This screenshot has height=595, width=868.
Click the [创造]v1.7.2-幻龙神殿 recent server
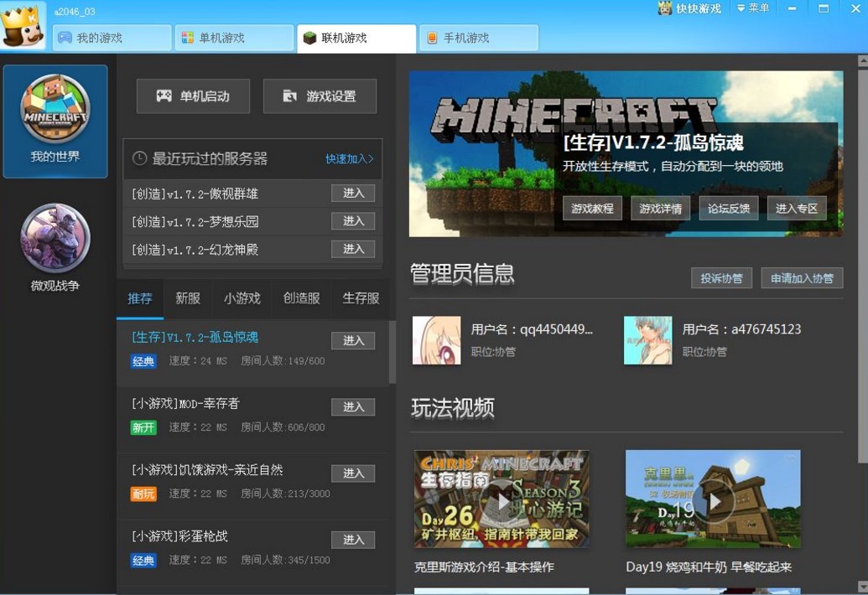pos(195,250)
